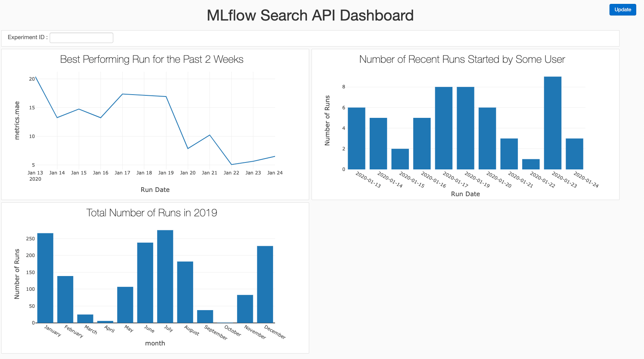The image size is (644, 359).
Task: Click the Update button
Action: coord(622,10)
